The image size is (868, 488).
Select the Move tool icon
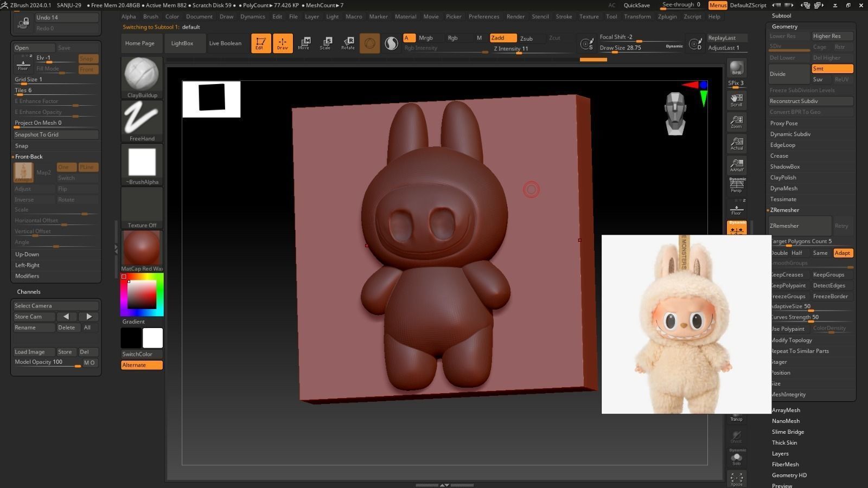(x=304, y=43)
